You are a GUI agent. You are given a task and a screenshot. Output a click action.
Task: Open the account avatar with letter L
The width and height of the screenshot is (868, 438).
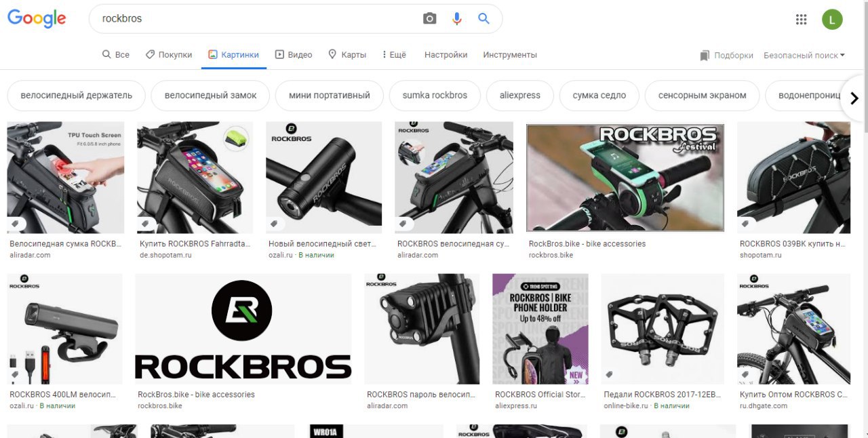point(832,19)
